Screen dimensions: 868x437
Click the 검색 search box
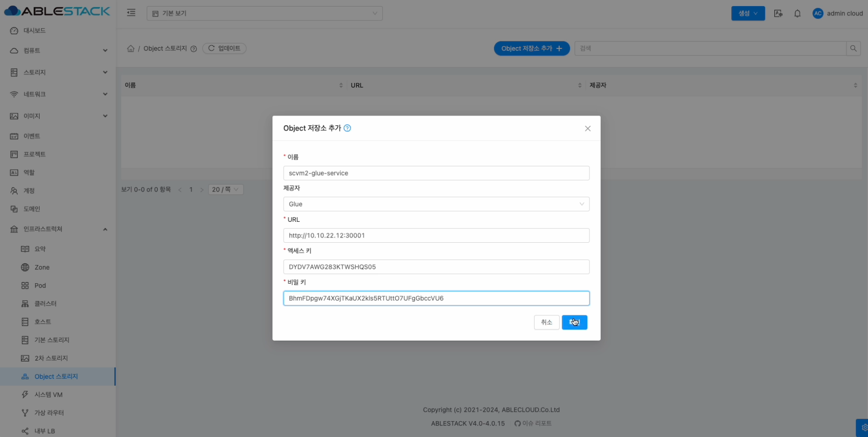710,48
